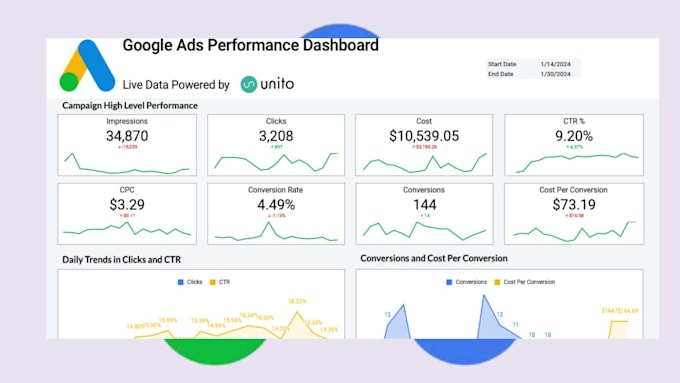The image size is (680, 383).
Task: Click the Live Data Powered by text
Action: 176,85
